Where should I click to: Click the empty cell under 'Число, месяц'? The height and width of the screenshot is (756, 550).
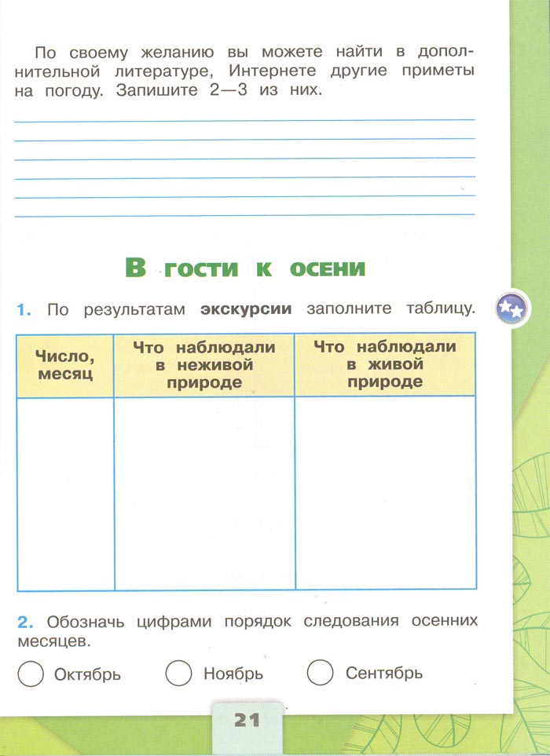pos(65,493)
